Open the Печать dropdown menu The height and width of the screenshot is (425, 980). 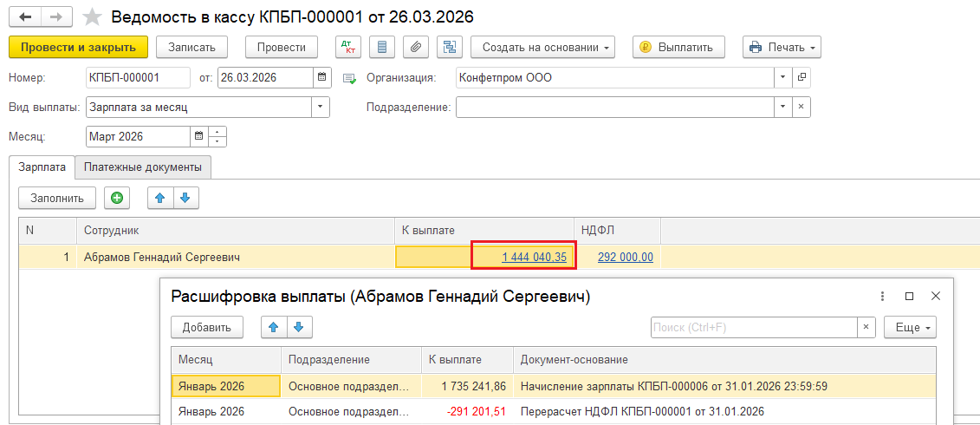782,47
